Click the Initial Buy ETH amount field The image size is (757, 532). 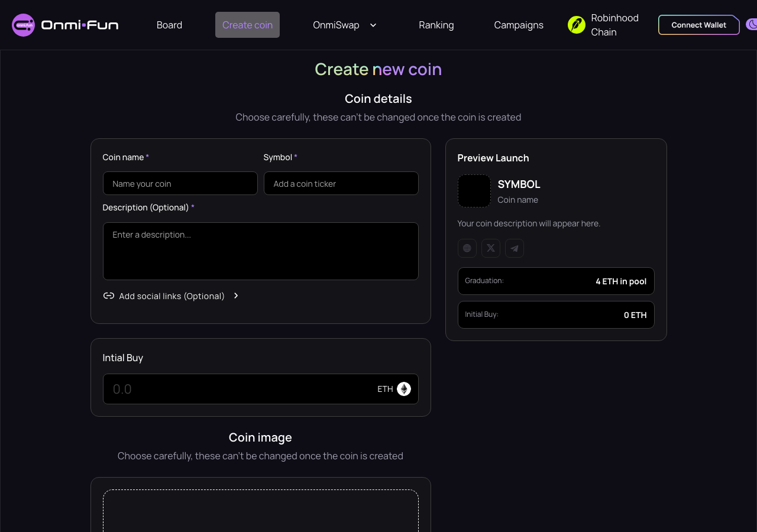261,389
